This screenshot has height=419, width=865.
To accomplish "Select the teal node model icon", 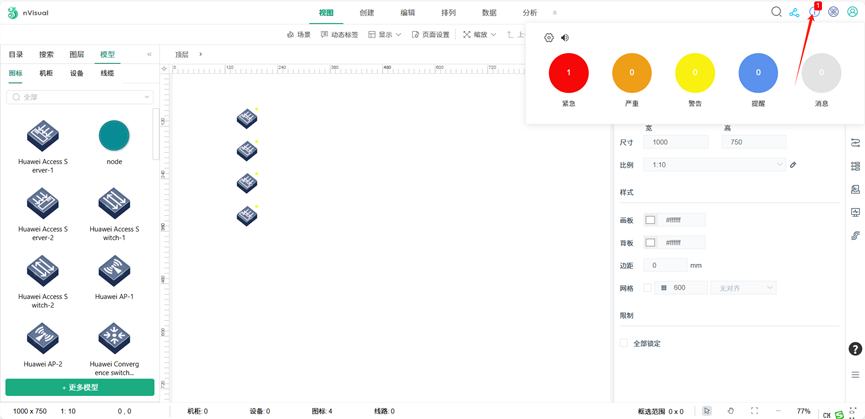I will click(x=114, y=136).
